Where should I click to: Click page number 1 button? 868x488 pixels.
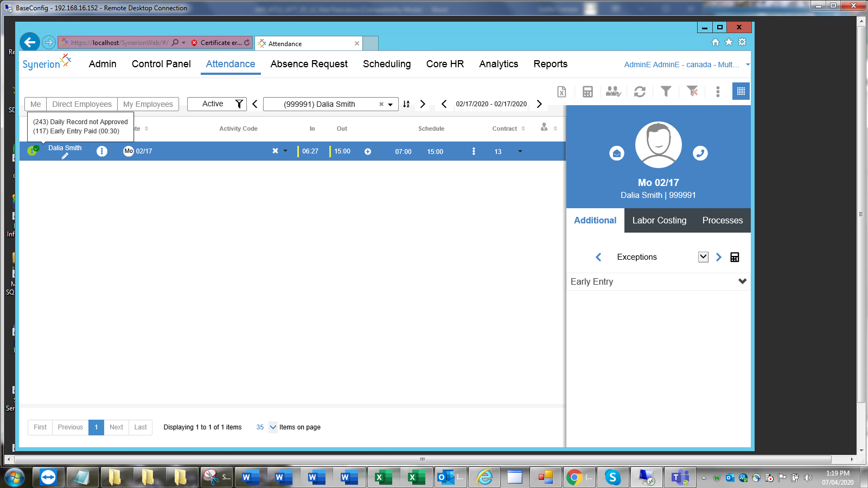96,427
